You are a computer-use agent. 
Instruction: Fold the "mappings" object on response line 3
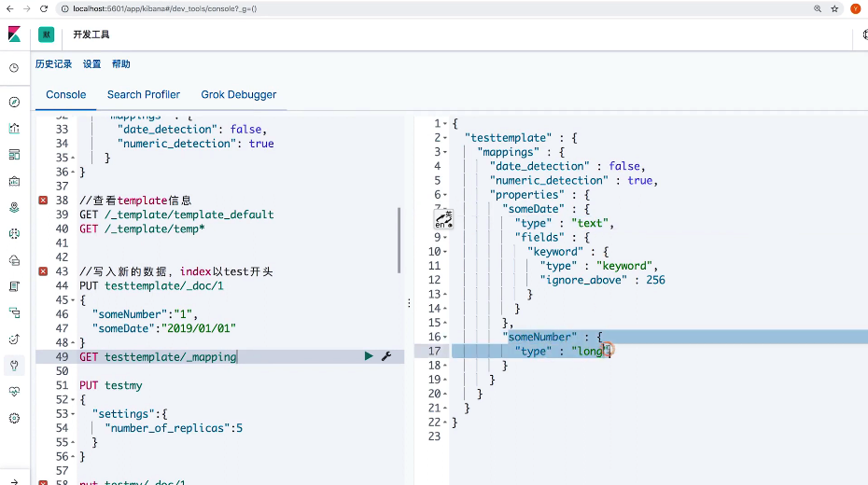point(447,152)
